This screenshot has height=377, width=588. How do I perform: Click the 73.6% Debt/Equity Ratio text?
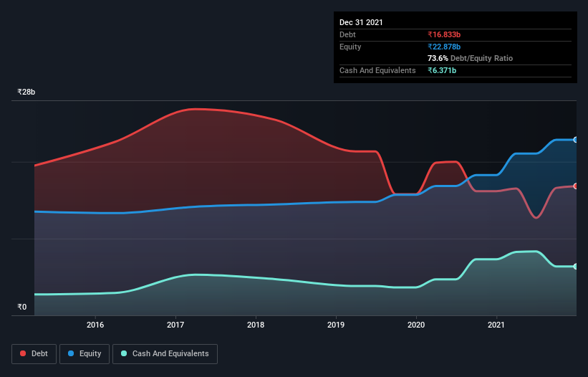click(x=471, y=58)
